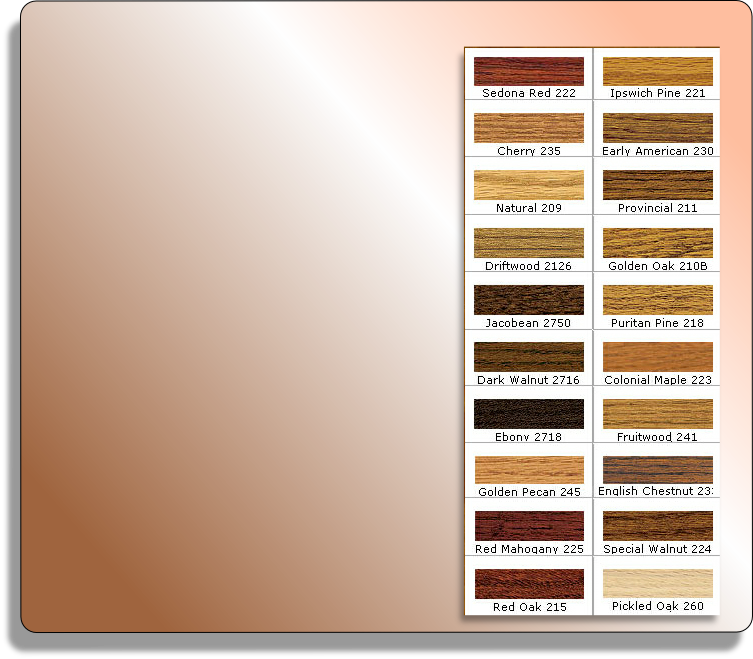Pick the Ipswich Pine 221 wood sample
Screen dimensions: 753x659
pyautogui.click(x=658, y=72)
